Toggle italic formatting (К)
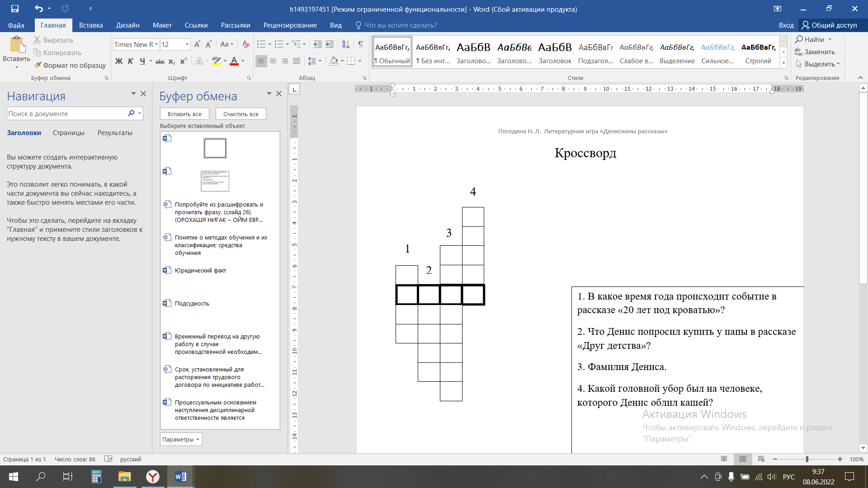 (131, 61)
